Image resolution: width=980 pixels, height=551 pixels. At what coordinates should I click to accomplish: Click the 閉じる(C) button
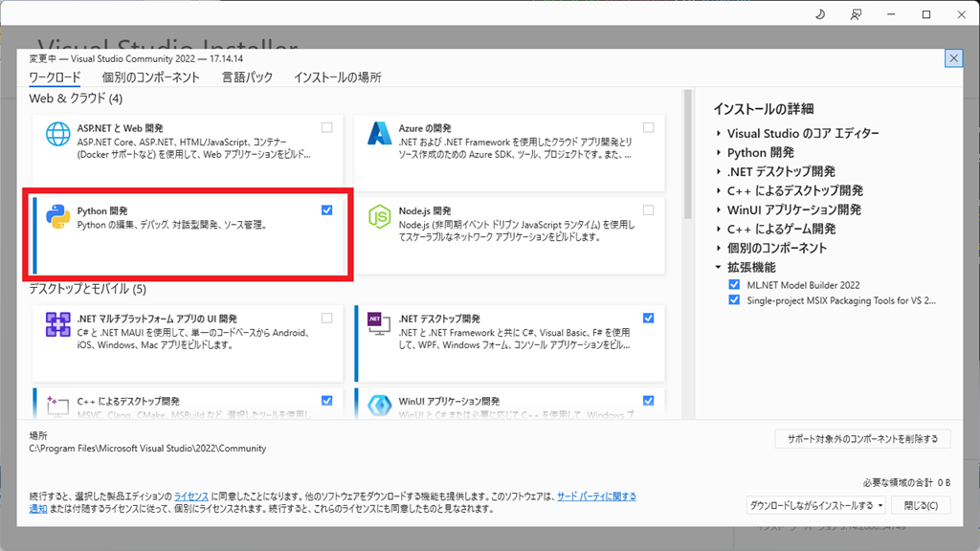point(922,505)
